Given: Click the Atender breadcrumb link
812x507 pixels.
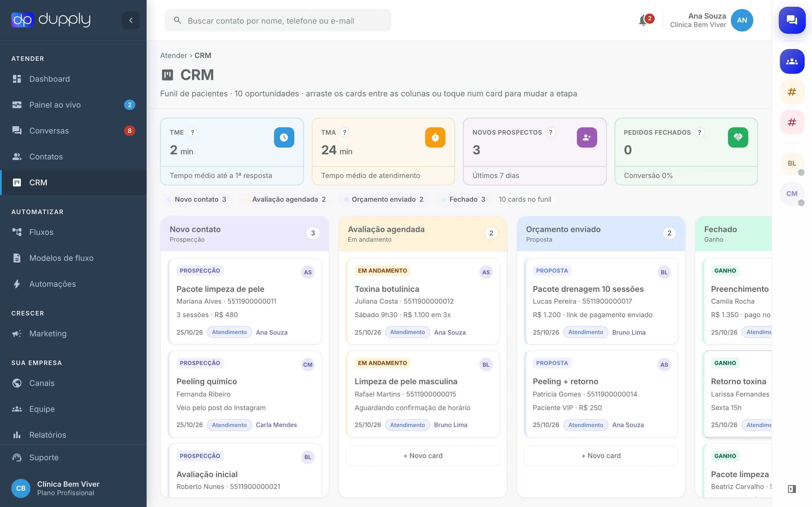Looking at the screenshot, I should (x=173, y=55).
